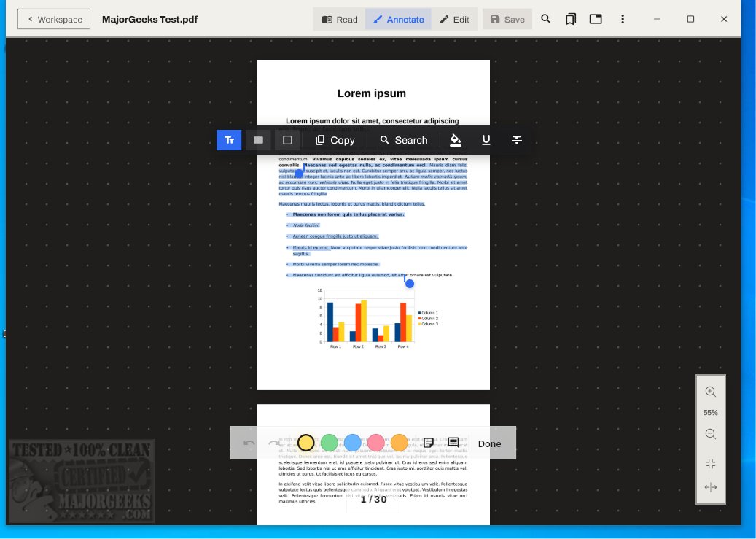Select the rectangle area selection mode icon

point(287,140)
